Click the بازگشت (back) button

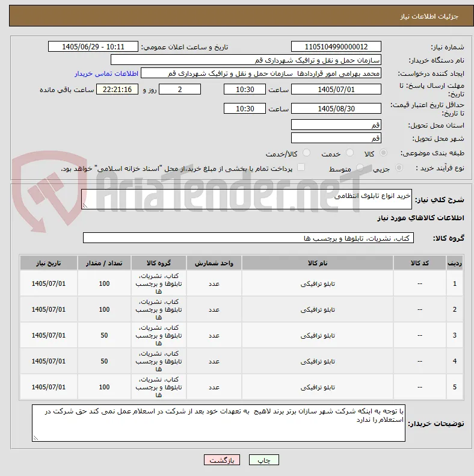click(x=222, y=460)
